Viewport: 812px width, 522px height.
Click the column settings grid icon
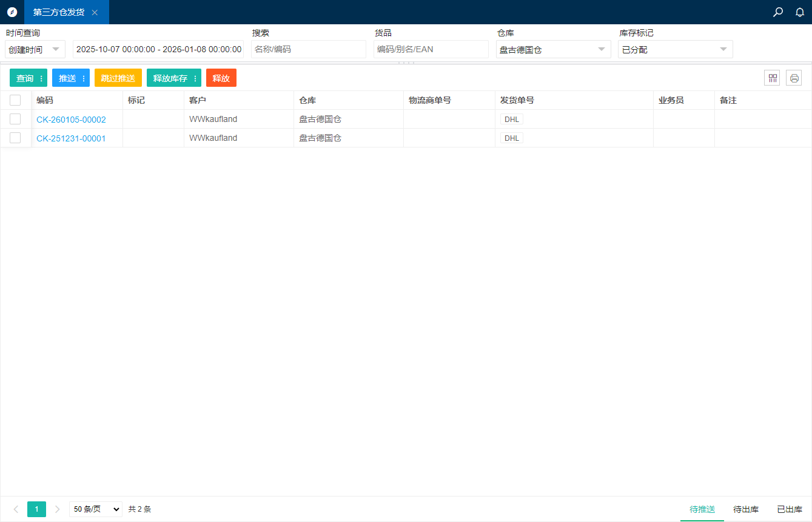772,78
